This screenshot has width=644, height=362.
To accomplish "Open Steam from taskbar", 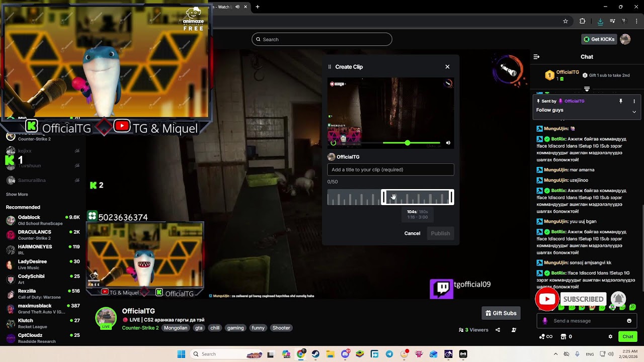I will [x=315, y=354].
